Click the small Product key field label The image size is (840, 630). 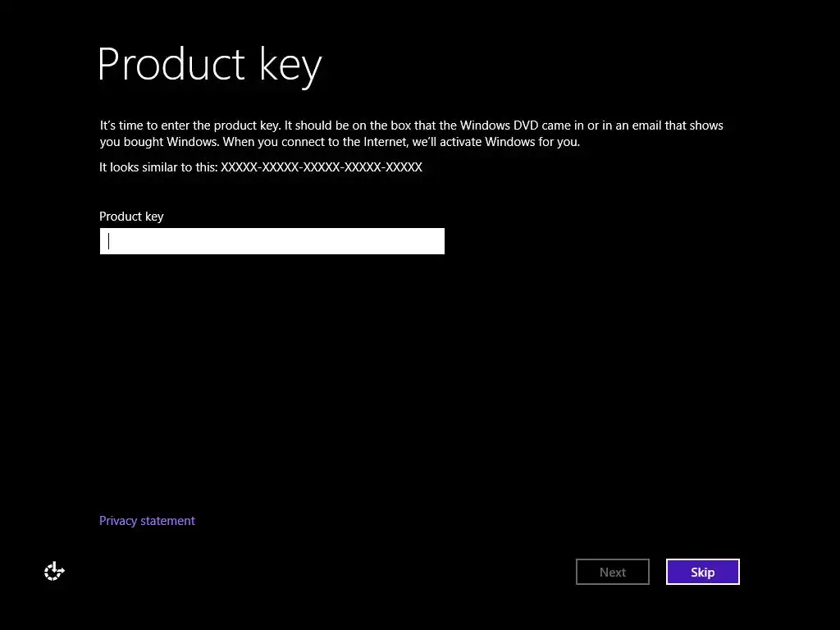point(131,217)
